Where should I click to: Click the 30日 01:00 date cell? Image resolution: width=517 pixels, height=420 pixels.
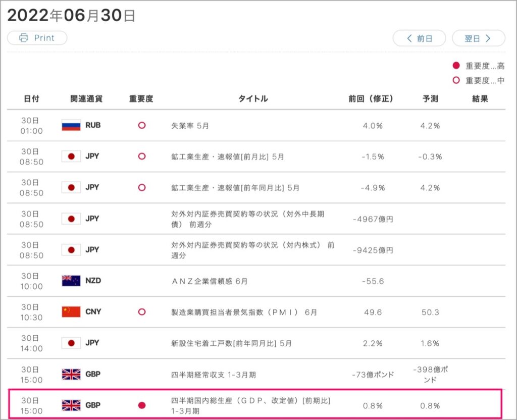pos(31,126)
